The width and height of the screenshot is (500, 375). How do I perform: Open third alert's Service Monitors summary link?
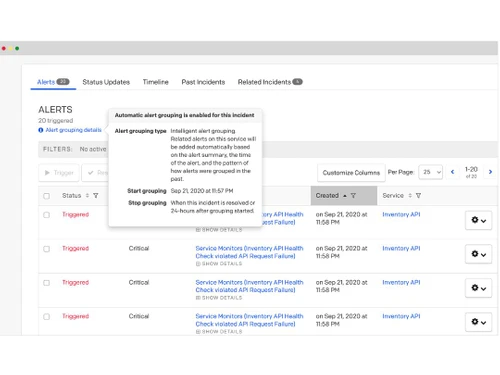tap(249, 286)
